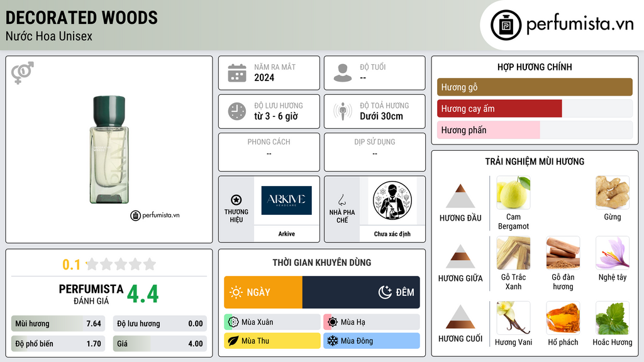Image resolution: width=644 pixels, height=362 pixels.
Task: Click the Mùa Thu season label
Action: [255, 341]
